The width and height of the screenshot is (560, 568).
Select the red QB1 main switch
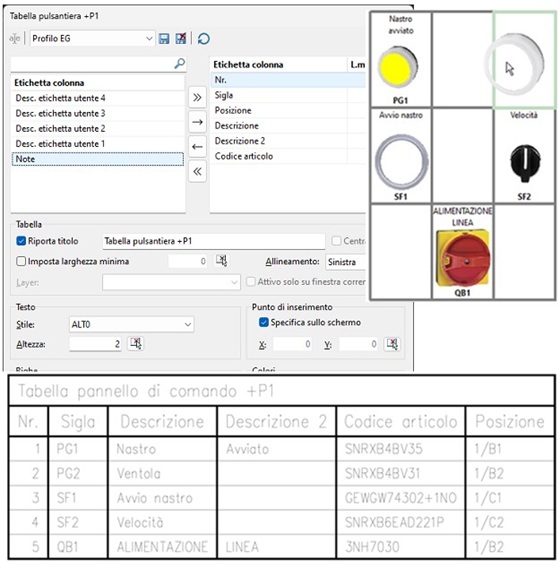(x=463, y=257)
